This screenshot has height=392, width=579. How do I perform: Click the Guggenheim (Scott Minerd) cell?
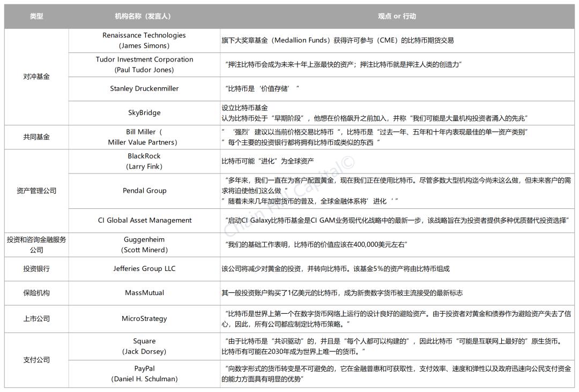144,244
